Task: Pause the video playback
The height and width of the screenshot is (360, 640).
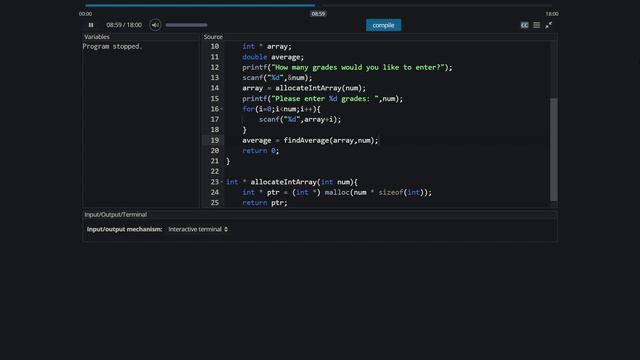Action: 91,25
